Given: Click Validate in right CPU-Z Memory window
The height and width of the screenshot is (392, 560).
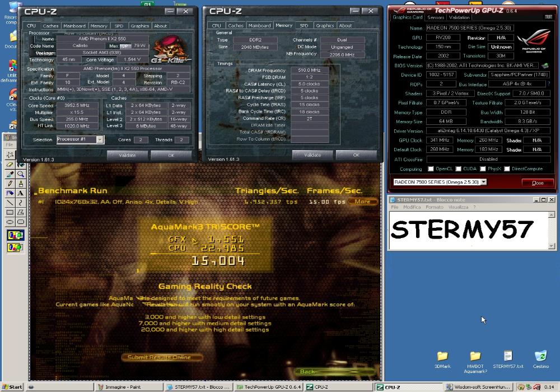Looking at the screenshot, I should [x=312, y=155].
